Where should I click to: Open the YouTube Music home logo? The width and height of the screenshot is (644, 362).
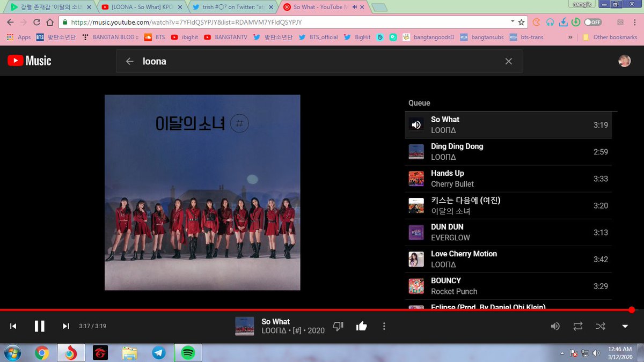[x=30, y=61]
